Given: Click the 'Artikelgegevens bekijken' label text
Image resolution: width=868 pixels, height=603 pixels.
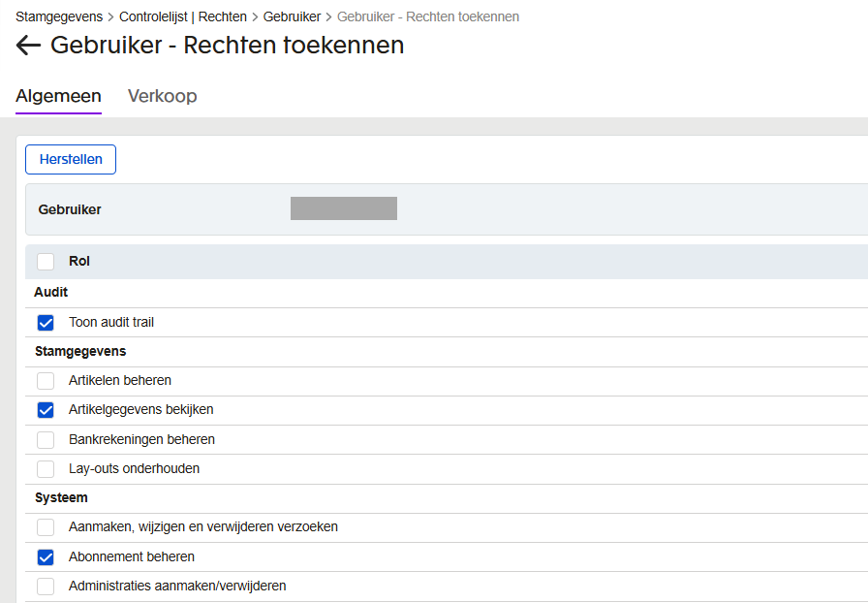Looking at the screenshot, I should [x=141, y=409].
